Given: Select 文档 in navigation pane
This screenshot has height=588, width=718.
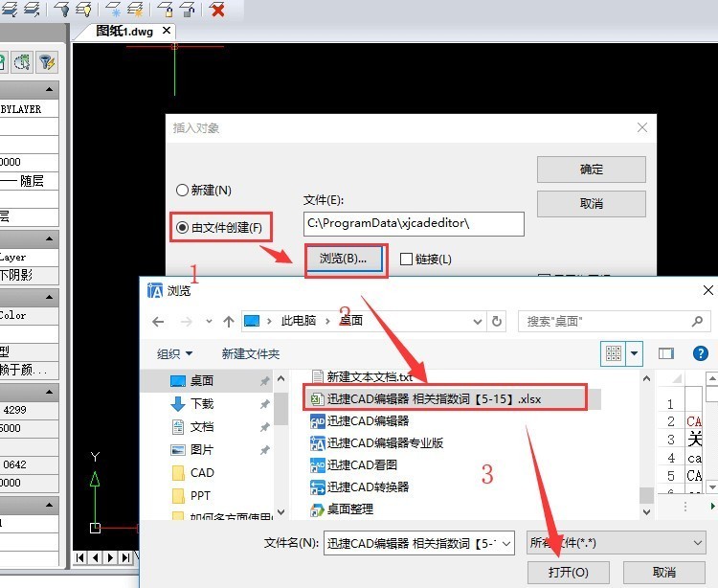Looking at the screenshot, I should 202,427.
